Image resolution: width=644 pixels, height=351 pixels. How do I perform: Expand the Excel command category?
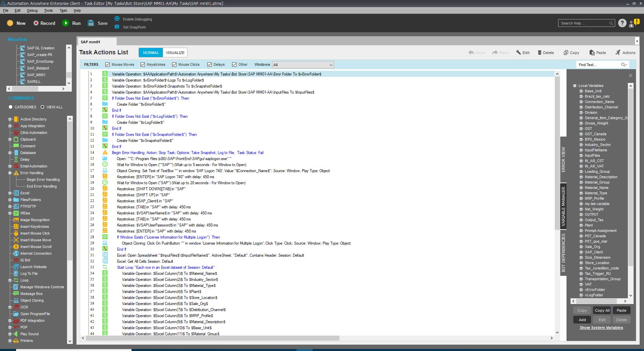(10, 193)
